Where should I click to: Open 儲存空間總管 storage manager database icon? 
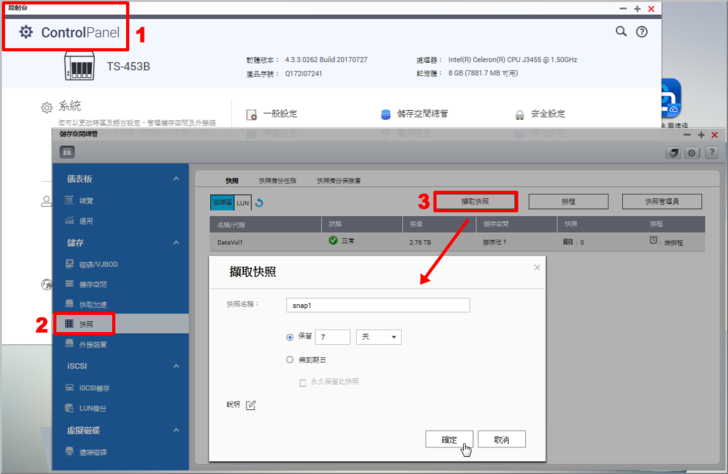click(x=385, y=114)
